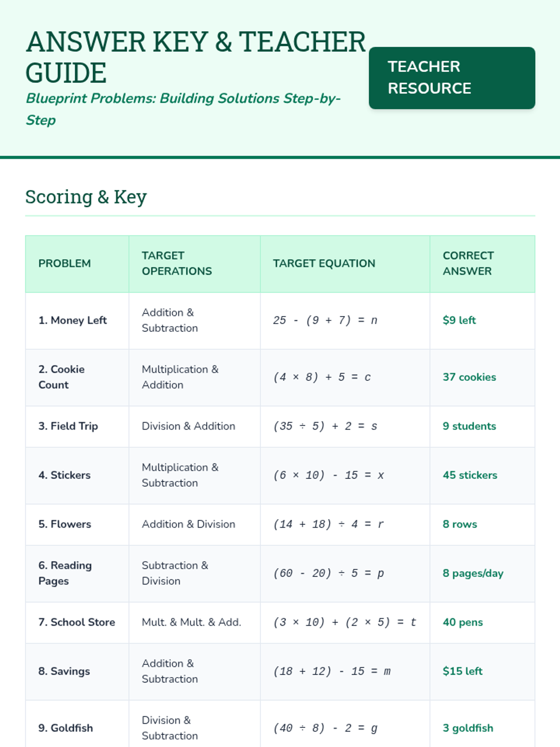
Task: Click the Target Operations column header
Action: pyautogui.click(x=177, y=264)
